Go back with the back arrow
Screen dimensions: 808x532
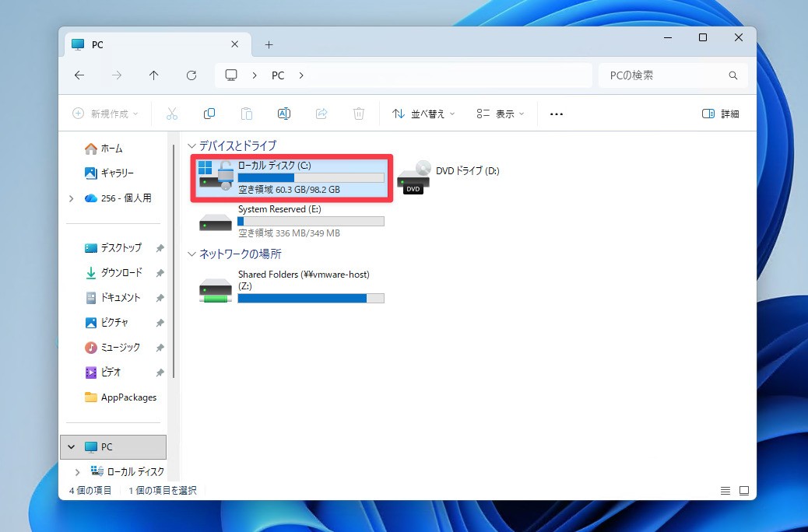pyautogui.click(x=79, y=75)
